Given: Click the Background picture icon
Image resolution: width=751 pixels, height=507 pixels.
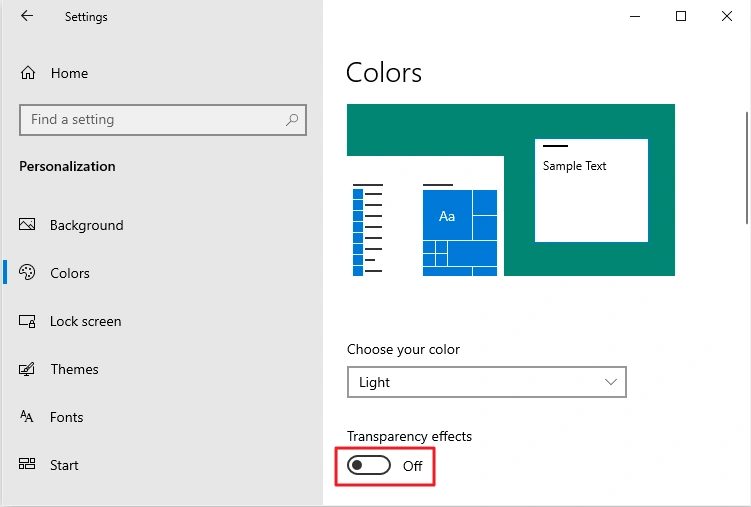Looking at the screenshot, I should [x=27, y=224].
